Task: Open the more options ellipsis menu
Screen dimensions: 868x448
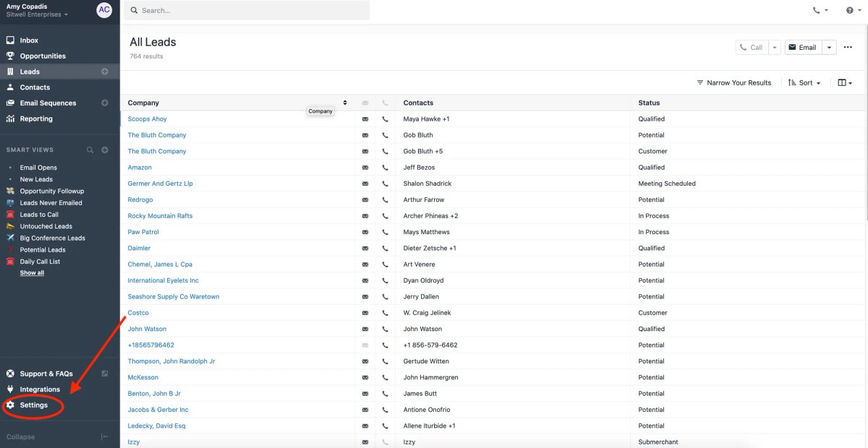Action: [x=848, y=48]
